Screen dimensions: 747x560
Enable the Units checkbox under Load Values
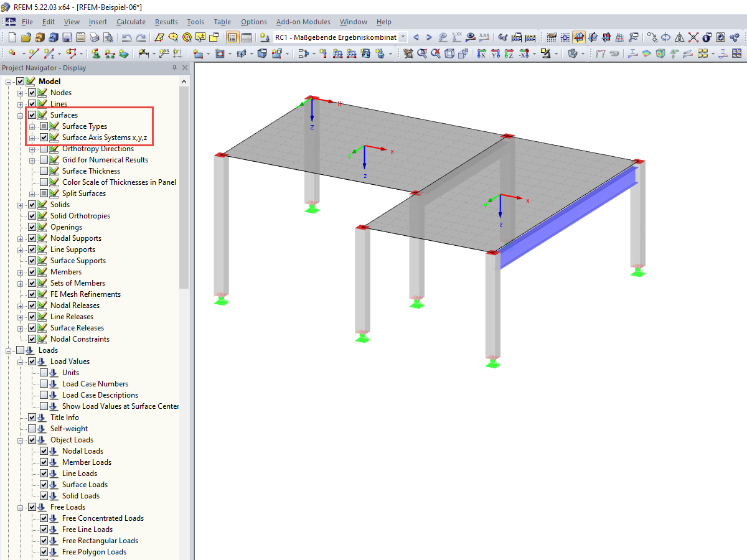tap(44, 373)
